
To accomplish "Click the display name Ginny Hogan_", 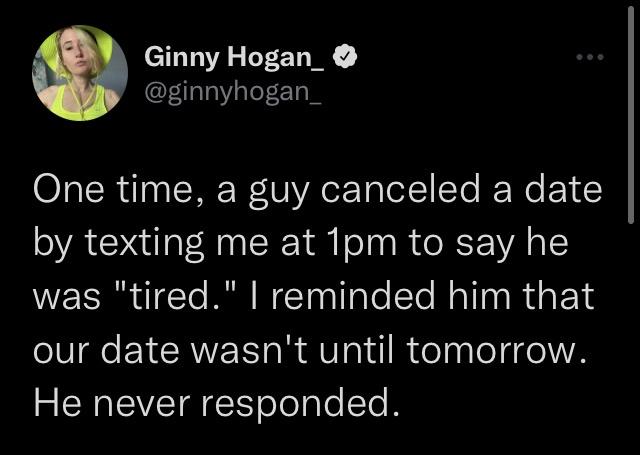I will [x=236, y=59].
